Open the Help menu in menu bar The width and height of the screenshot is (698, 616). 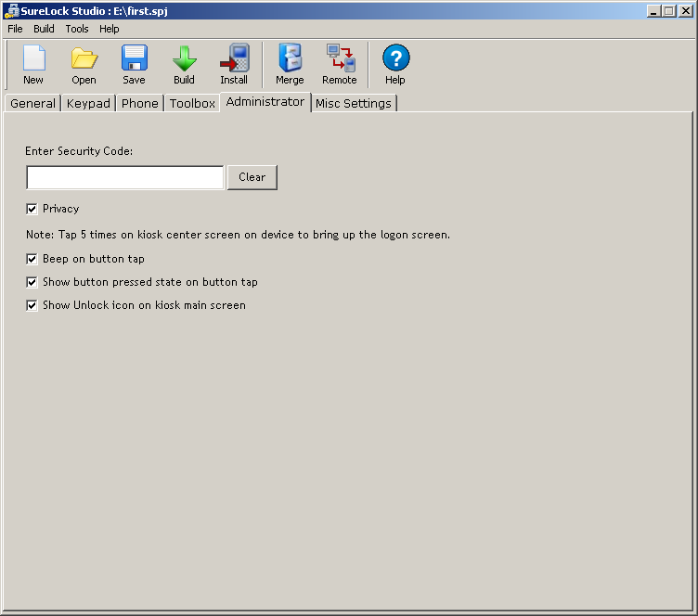pyautogui.click(x=110, y=29)
